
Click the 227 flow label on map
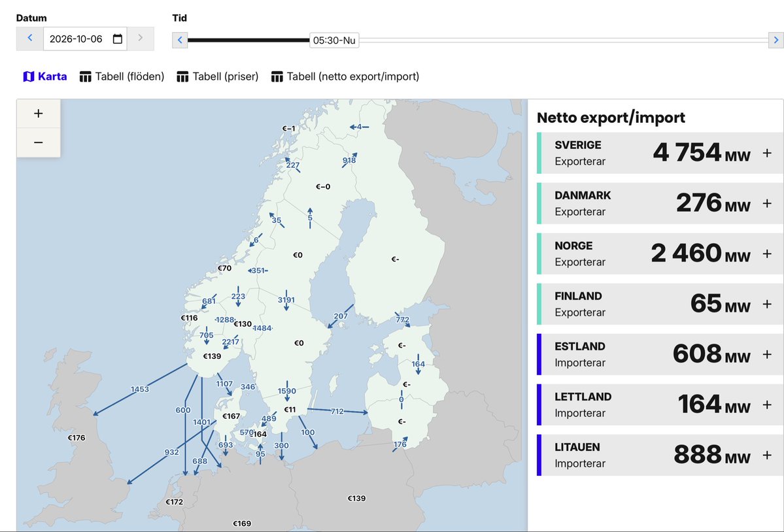pyautogui.click(x=293, y=165)
